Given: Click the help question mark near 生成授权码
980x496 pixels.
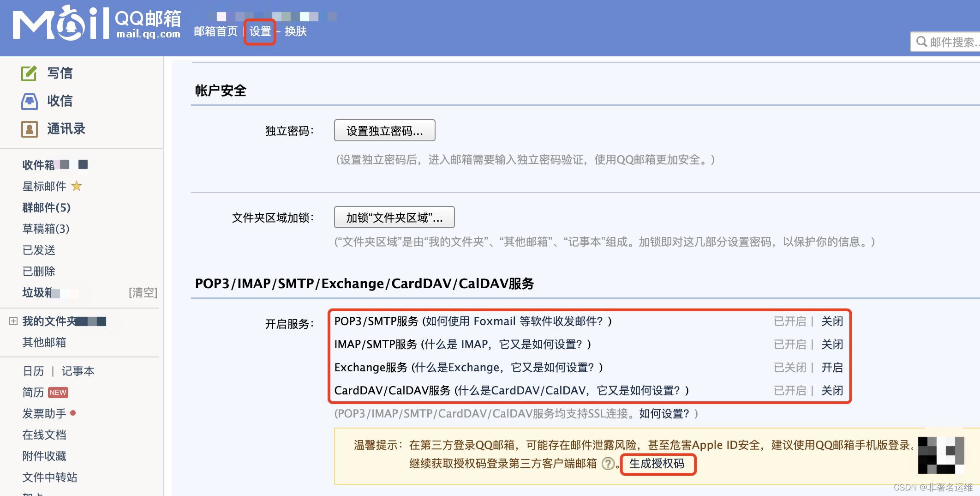Looking at the screenshot, I should [608, 464].
